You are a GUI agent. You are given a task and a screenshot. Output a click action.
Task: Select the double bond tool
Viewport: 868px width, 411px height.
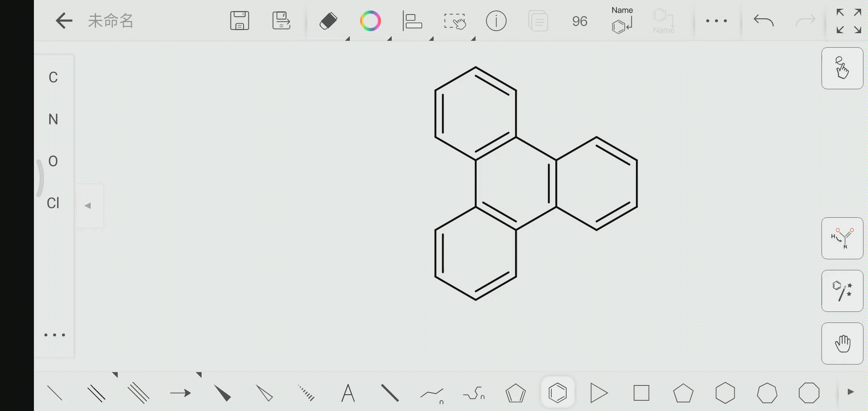coord(96,393)
